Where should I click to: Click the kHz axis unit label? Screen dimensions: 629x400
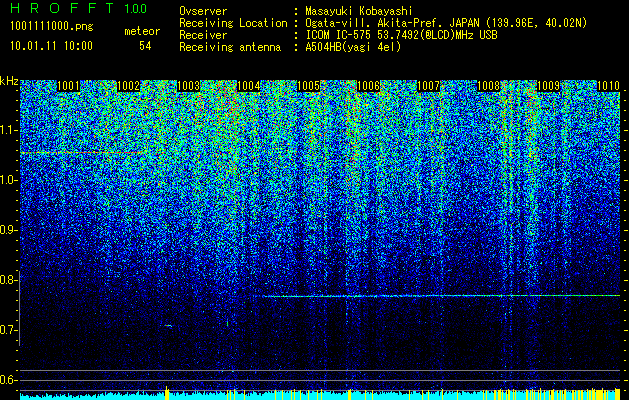click(9, 81)
